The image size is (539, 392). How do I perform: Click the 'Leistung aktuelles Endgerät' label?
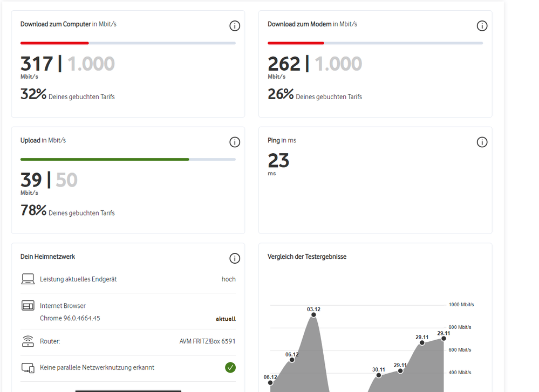point(78,279)
